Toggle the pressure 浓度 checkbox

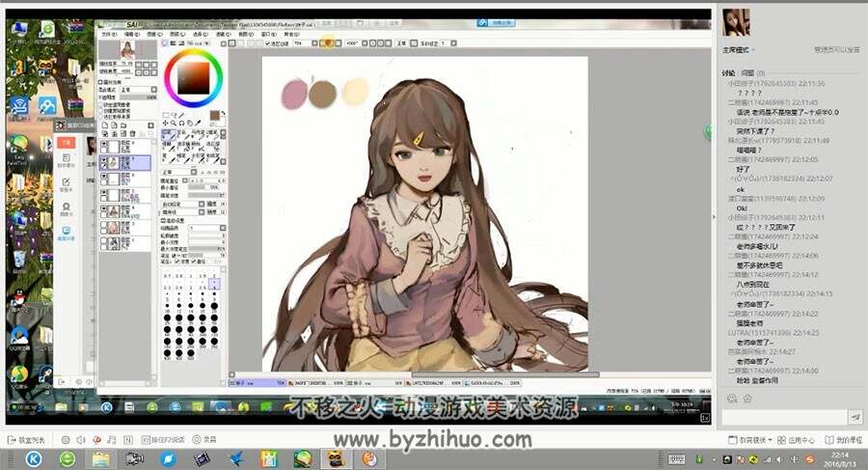[176, 261]
